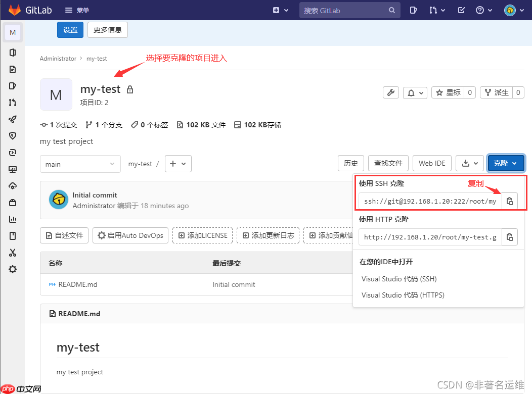Expand the branch selector showing main
This screenshot has width=532, height=394.
pyautogui.click(x=80, y=163)
